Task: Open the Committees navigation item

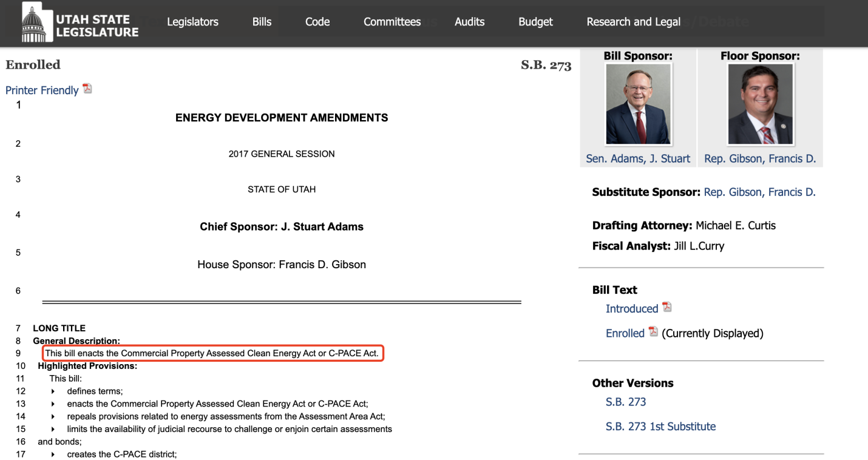Action: click(392, 22)
